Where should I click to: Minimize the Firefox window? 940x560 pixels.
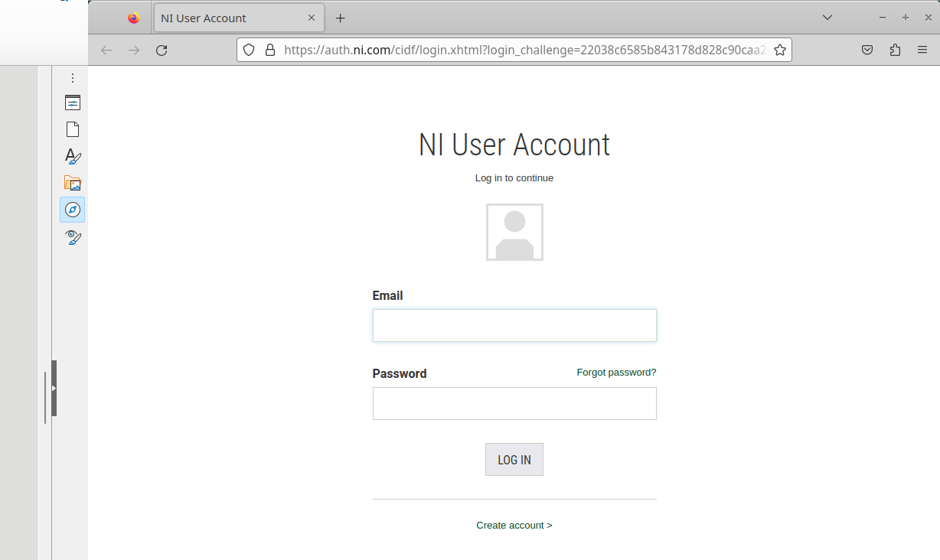(883, 18)
